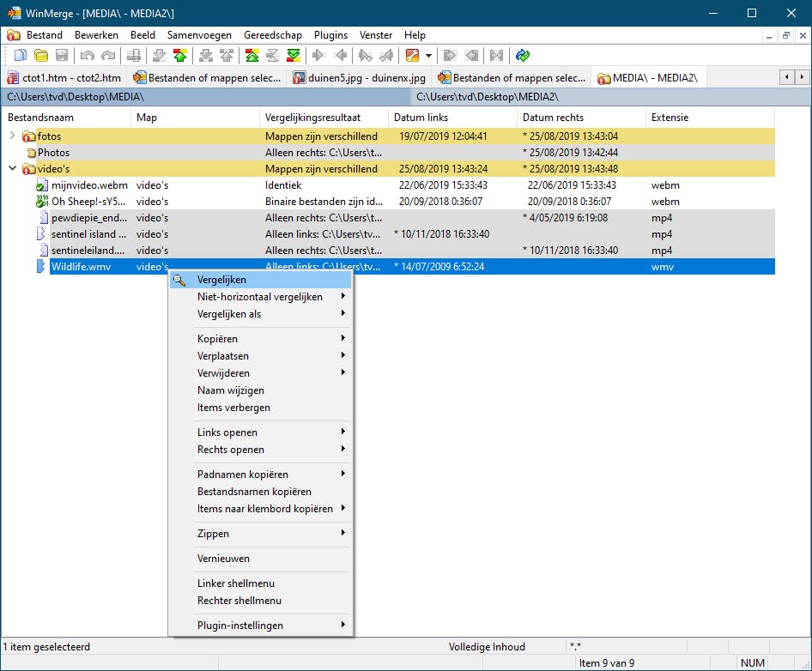
Task: Expand the fotos folder row
Action: pos(12,136)
